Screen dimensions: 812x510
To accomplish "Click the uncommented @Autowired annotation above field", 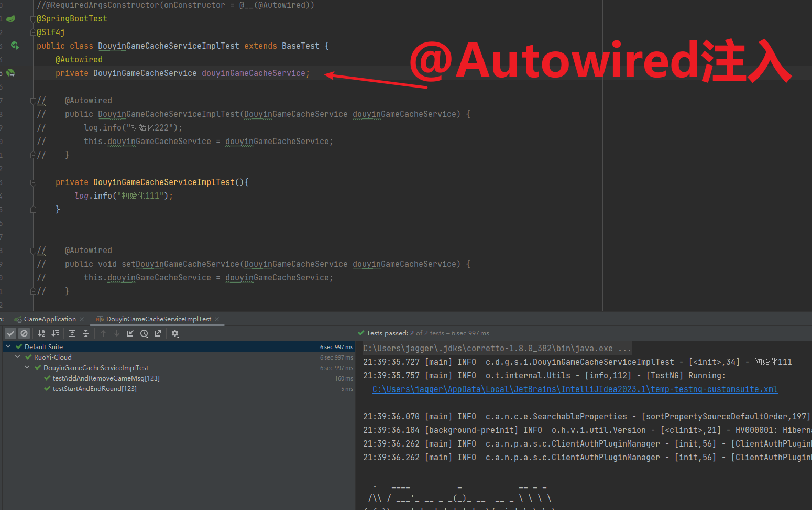I will 79,60.
